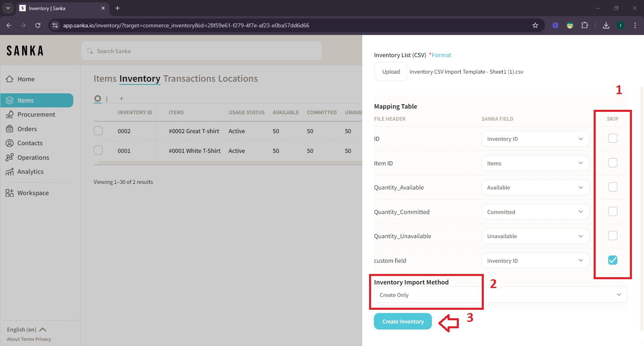Click the Orders basket icon

tap(10, 129)
